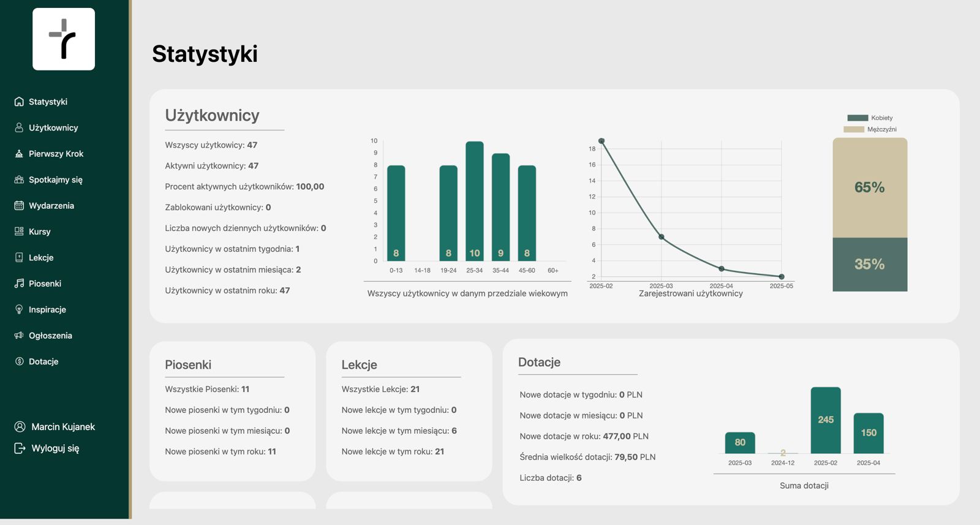Click 'Aktywni użytkownicy: 47' text

(x=212, y=166)
